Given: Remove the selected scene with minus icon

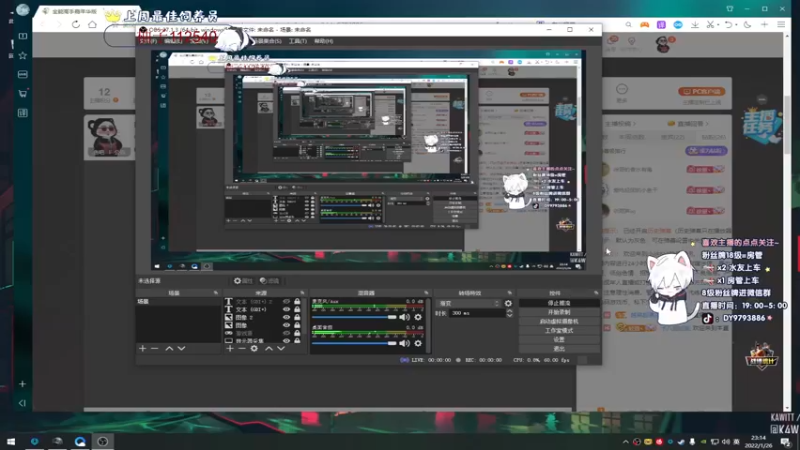Looking at the screenshot, I should click(x=155, y=348).
